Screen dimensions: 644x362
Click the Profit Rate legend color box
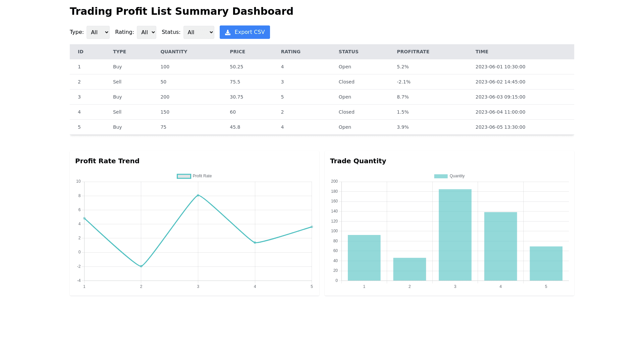coord(184,176)
